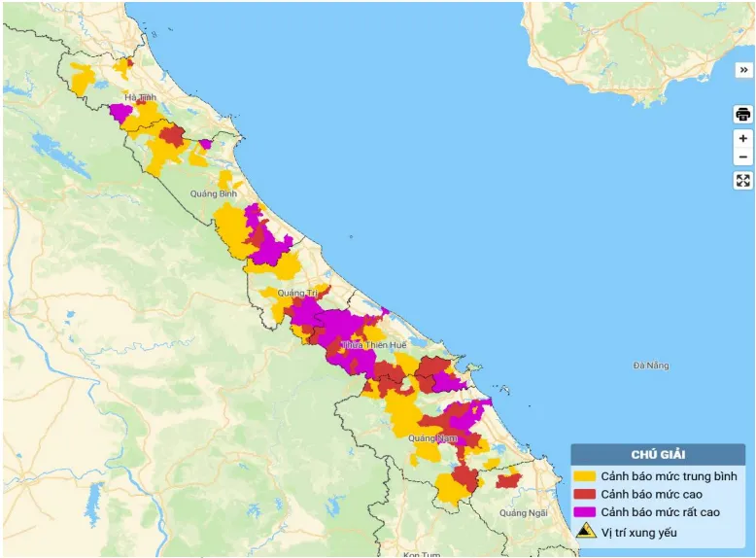Screen dimensions: 756x558
Task: Zoom out with the minus button
Action: 742,157
